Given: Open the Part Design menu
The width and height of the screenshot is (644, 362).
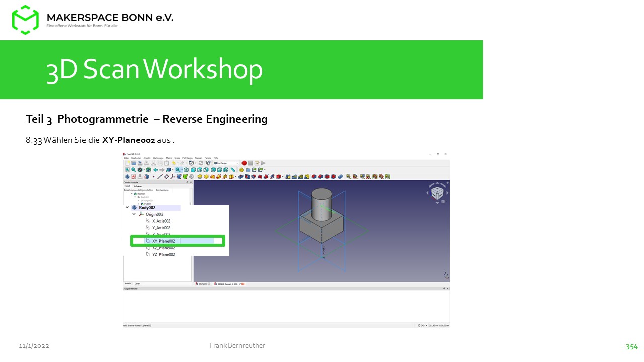Looking at the screenshot, I should tap(187, 158).
